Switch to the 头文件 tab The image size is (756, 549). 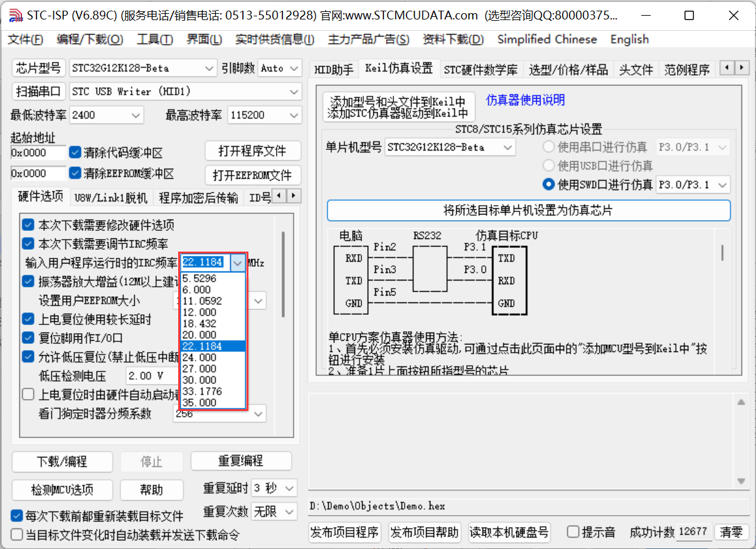[636, 70]
